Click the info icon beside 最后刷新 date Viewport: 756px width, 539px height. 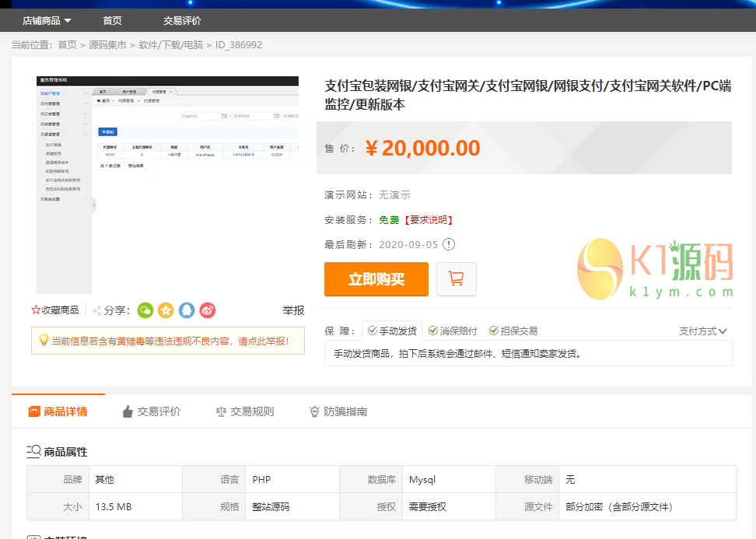click(x=449, y=244)
